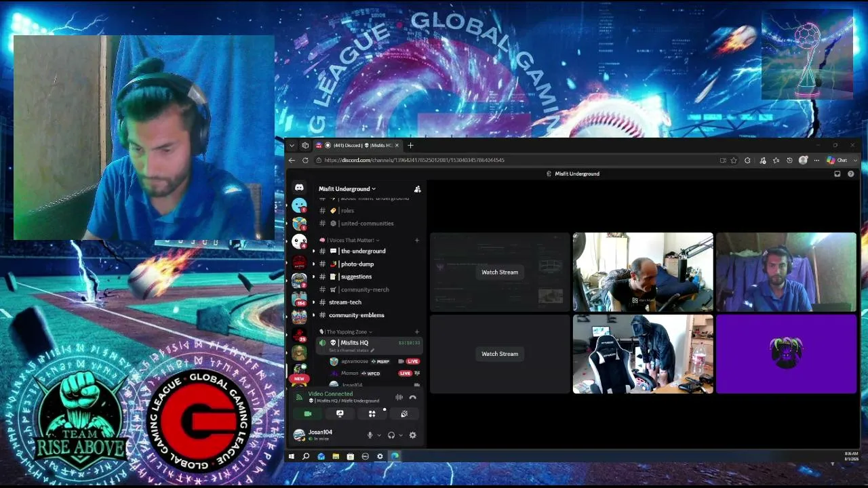Open Windows taskbar search
This screenshot has width=868, height=488.
306,456
